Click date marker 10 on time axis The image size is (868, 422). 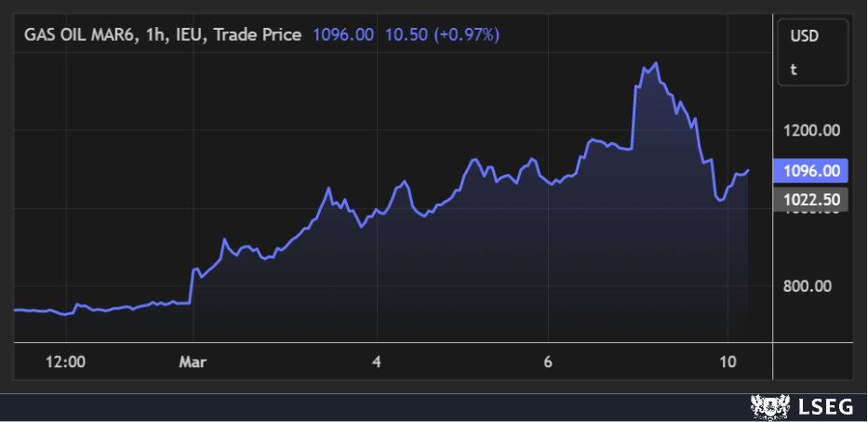[728, 361]
